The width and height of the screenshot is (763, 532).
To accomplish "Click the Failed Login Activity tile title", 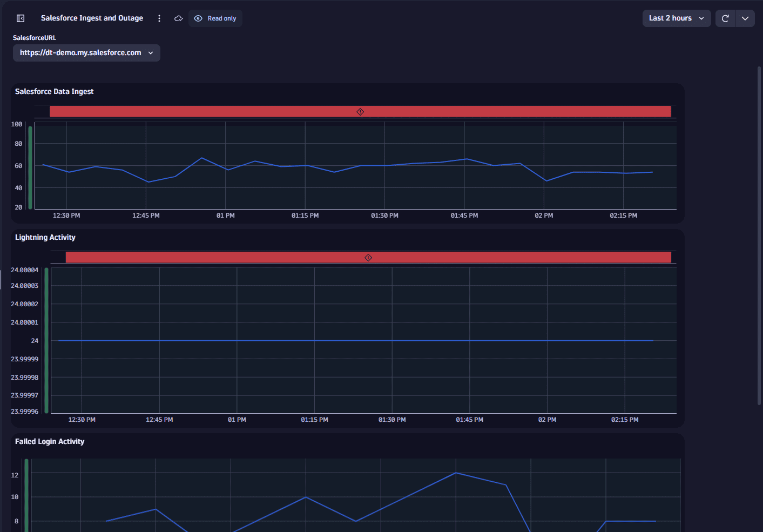I will tap(50, 442).
